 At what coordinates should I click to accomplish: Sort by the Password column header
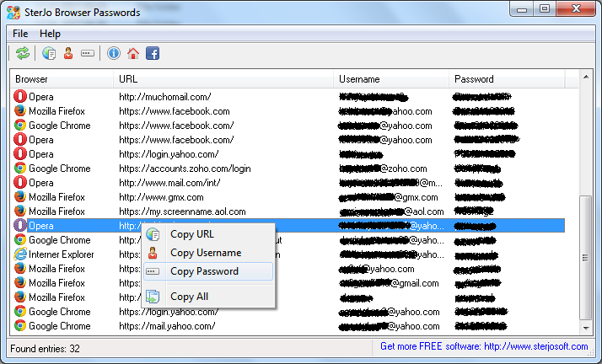tap(507, 79)
